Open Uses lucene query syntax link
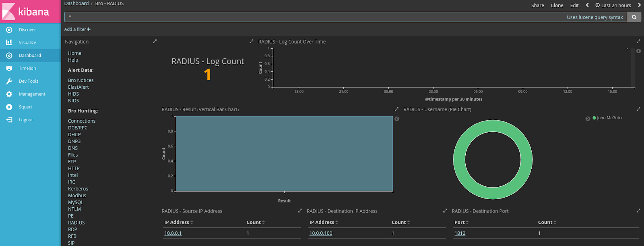This screenshot has width=644, height=246. point(595,17)
